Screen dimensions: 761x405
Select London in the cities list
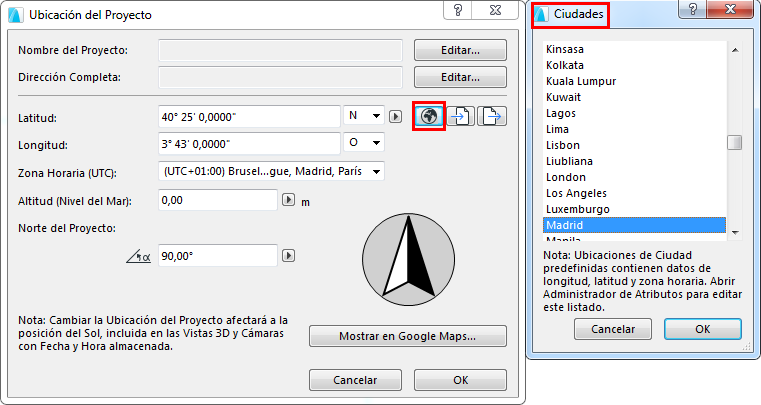[x=634, y=177]
